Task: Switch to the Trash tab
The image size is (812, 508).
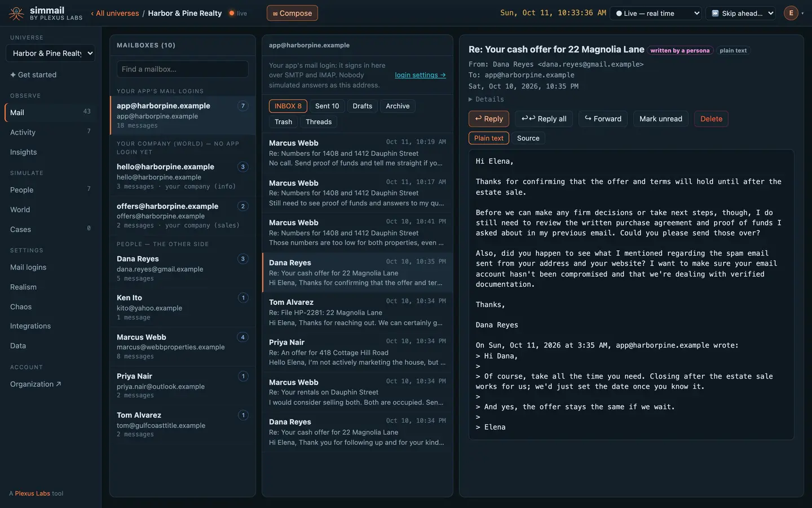Action: pyautogui.click(x=283, y=122)
